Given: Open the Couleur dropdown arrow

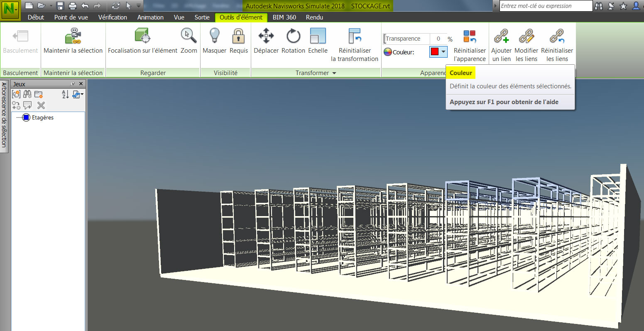Looking at the screenshot, I should 443,52.
